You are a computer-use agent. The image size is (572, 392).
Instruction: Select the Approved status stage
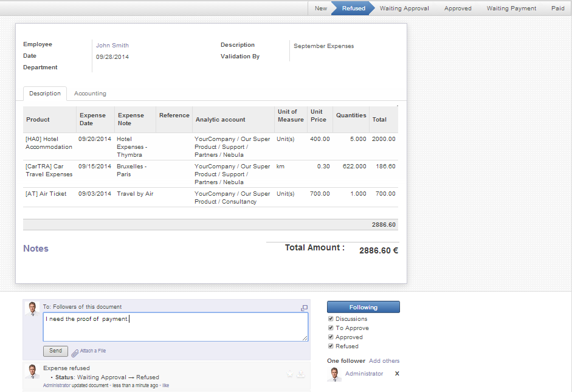(x=458, y=8)
